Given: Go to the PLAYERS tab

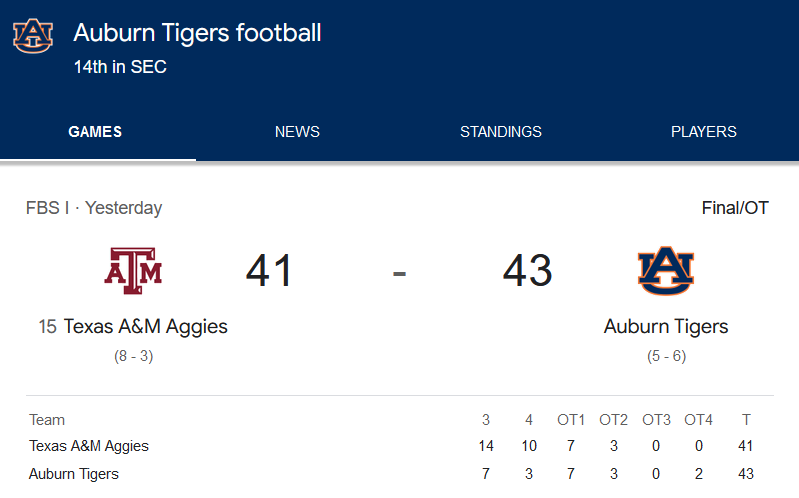Looking at the screenshot, I should pos(704,132).
